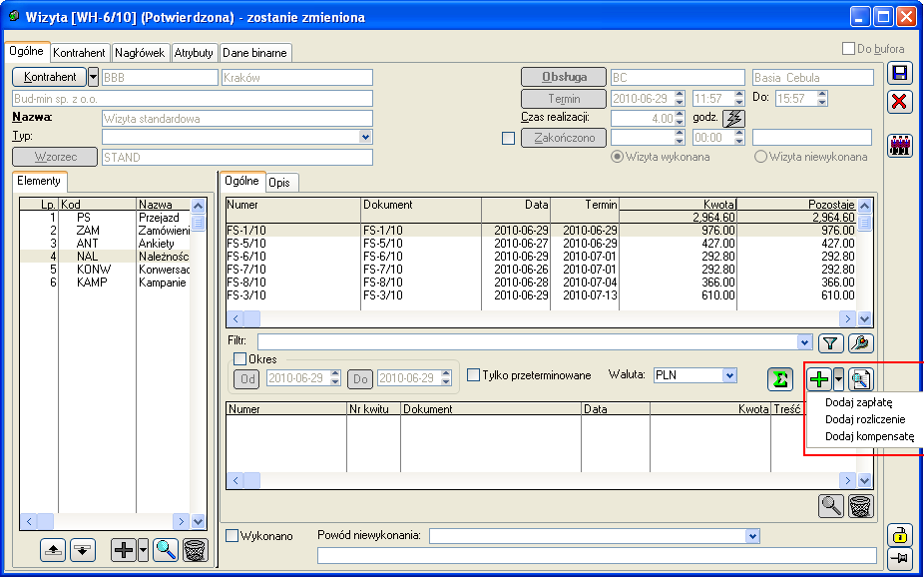924x577 pixels.
Task: Tick the Wykonano checkbox
Action: coord(232,536)
